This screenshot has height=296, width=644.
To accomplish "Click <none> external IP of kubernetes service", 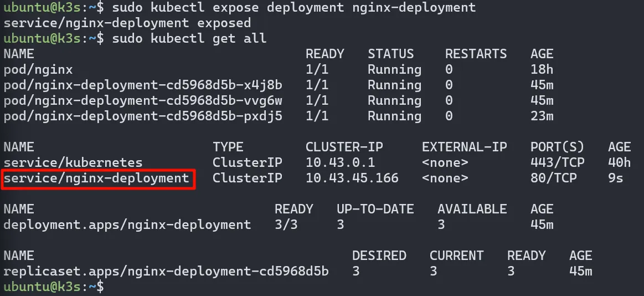I will click(445, 163).
